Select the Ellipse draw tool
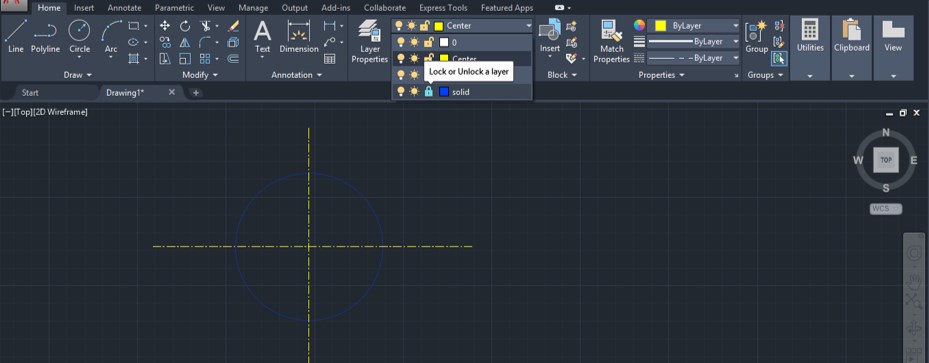The height and width of the screenshot is (363, 929). [x=134, y=42]
